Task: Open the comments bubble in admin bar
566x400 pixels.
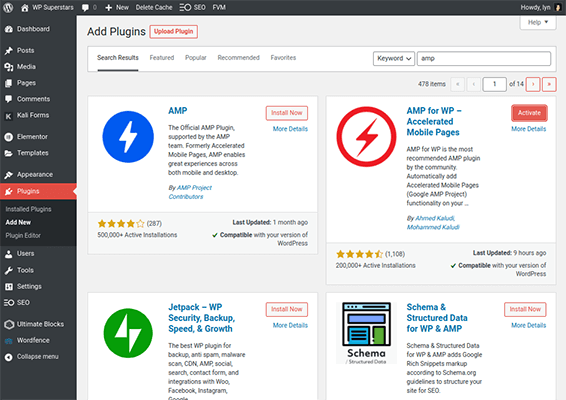Action: (85, 8)
